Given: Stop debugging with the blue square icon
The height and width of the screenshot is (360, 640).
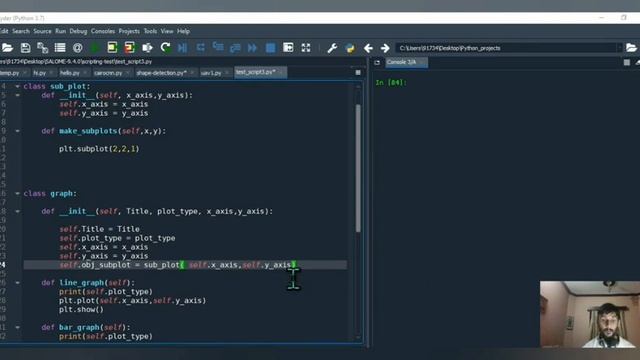Looking at the screenshot, I should coord(270,48).
